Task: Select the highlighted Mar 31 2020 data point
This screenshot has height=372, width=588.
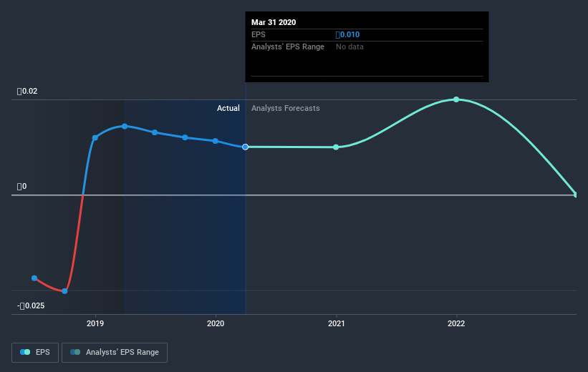Action: (245, 147)
